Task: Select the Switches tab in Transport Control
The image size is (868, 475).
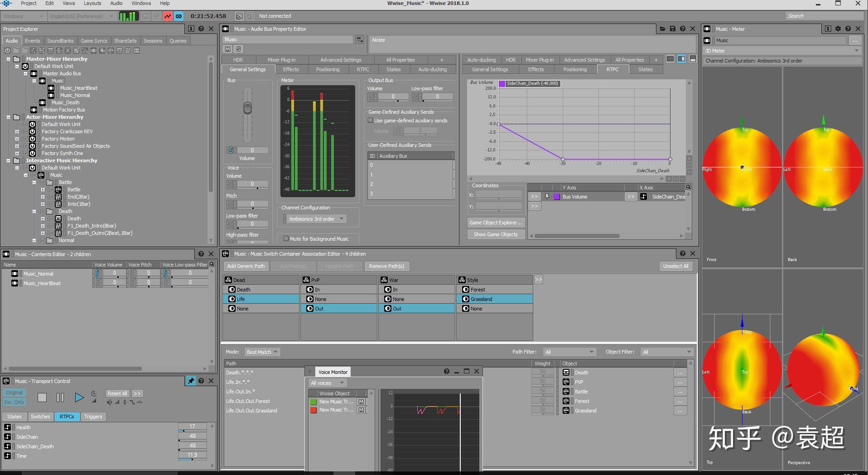Action: 40,417
